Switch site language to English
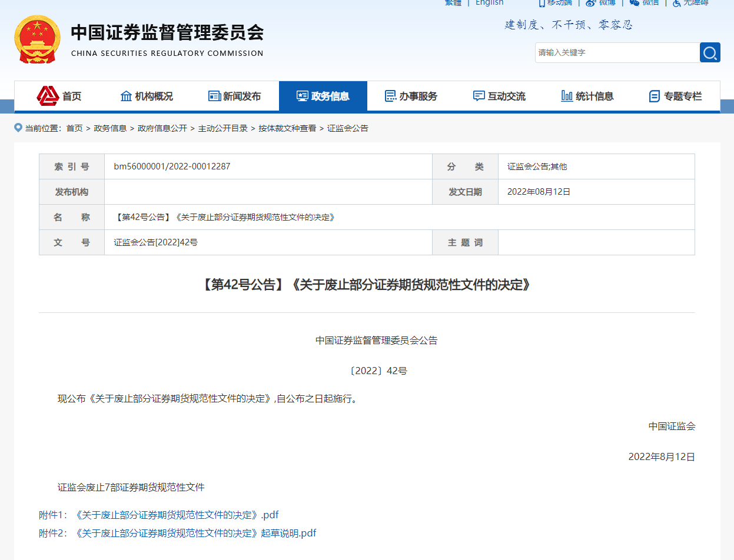The height and width of the screenshot is (560, 734). 489,3
